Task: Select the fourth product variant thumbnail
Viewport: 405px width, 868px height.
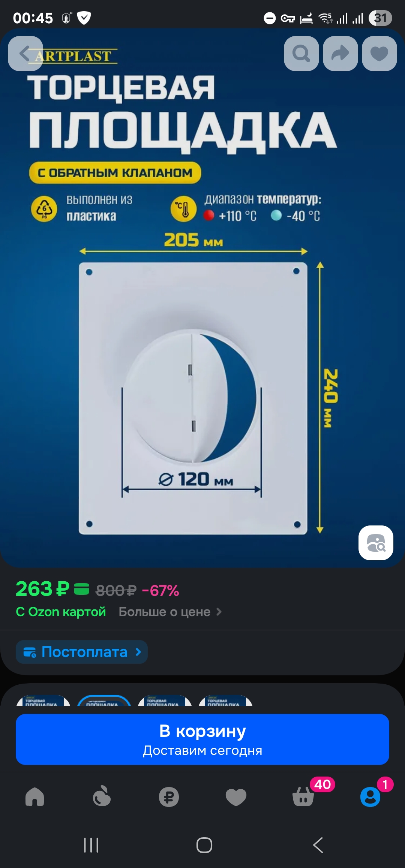Action: coord(225,701)
